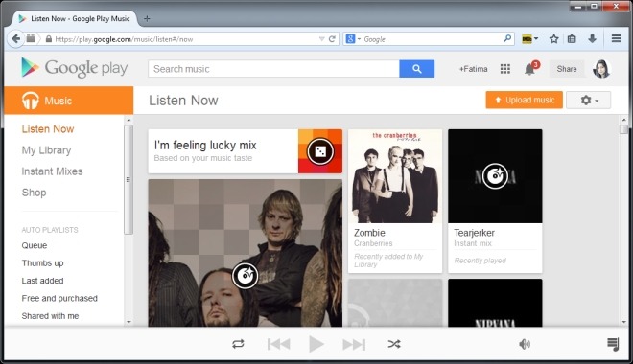Image resolution: width=633 pixels, height=364 pixels.
Task: Open the Queue auto playlist
Action: tap(35, 245)
